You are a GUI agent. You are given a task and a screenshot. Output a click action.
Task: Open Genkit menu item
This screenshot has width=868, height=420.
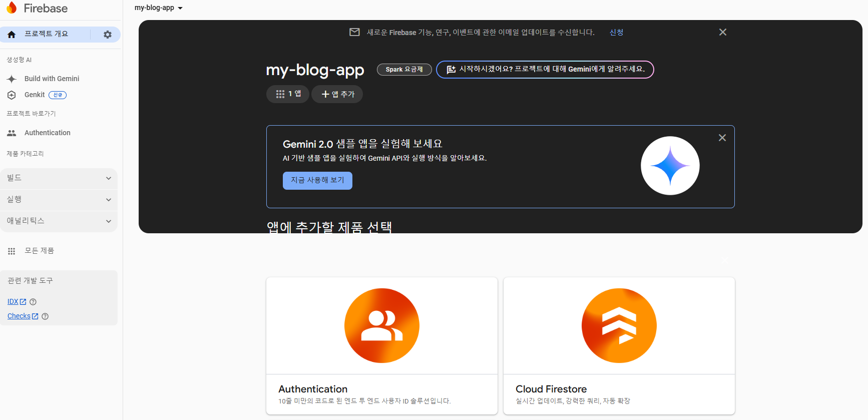[x=35, y=95]
